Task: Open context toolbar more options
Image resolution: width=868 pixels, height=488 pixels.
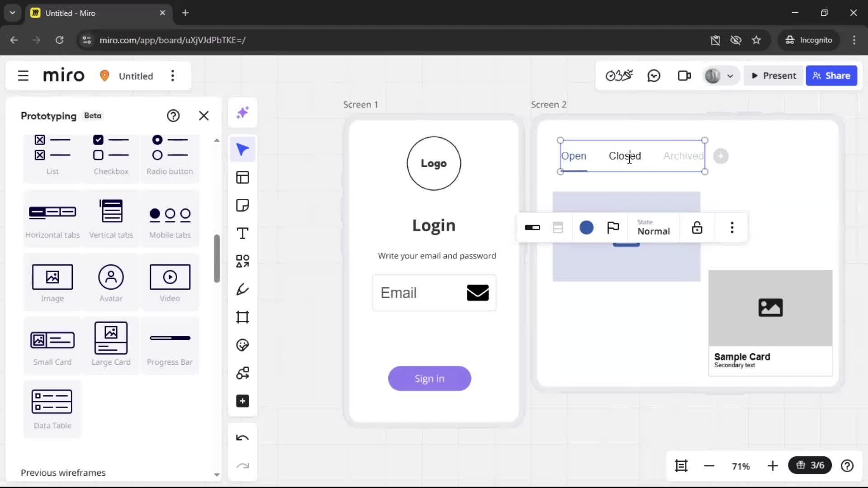Action: coord(732,228)
